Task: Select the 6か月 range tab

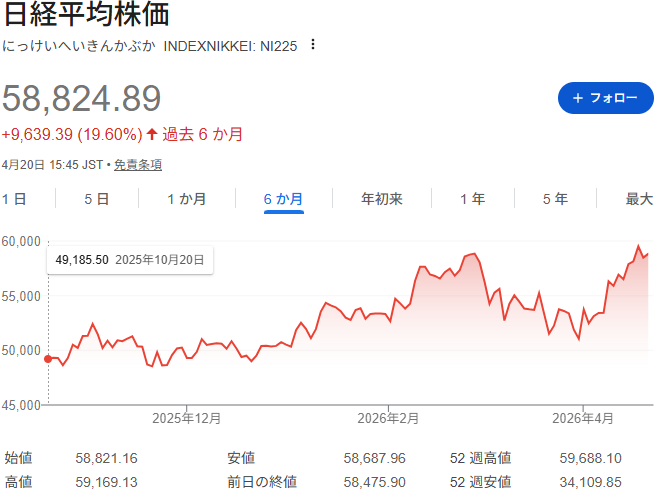Action: click(283, 199)
